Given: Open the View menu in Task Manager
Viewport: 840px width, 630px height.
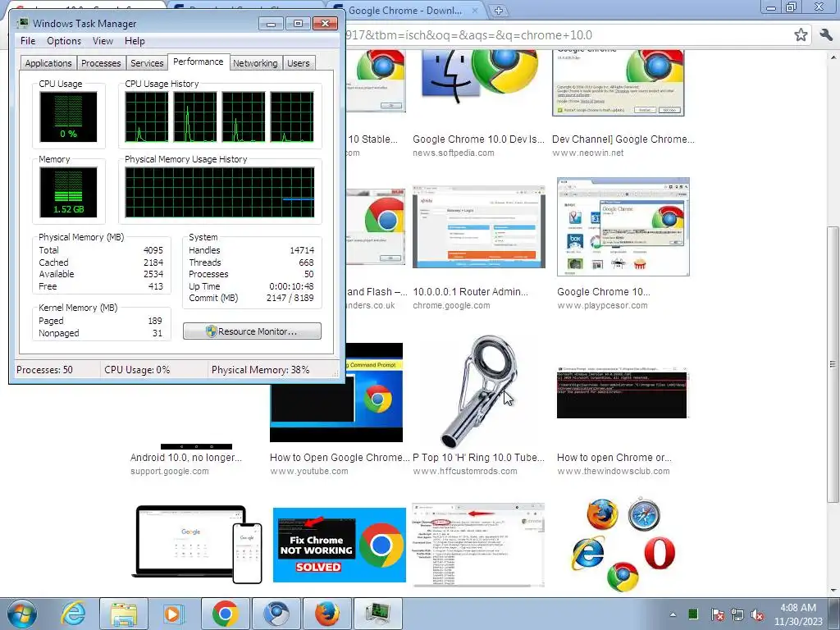Looking at the screenshot, I should [103, 41].
